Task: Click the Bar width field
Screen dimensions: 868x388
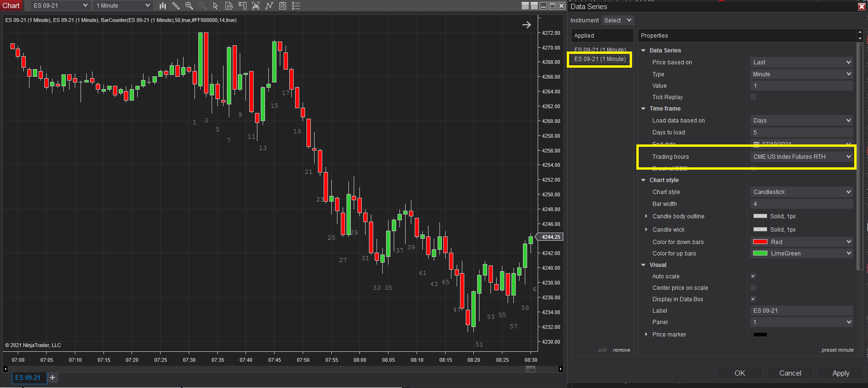Action: coord(802,204)
